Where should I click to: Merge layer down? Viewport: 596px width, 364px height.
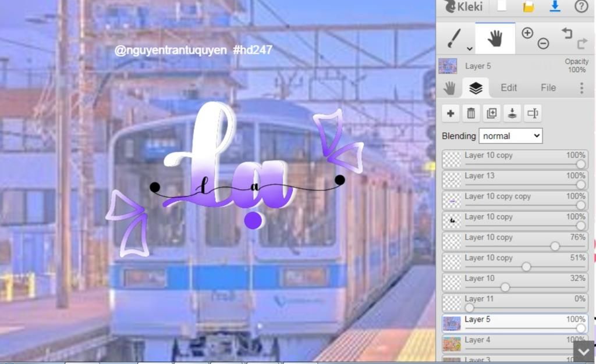point(512,113)
